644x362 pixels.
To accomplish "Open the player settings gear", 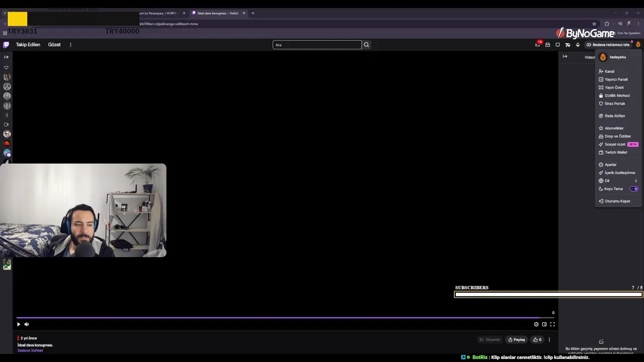I will 536,324.
